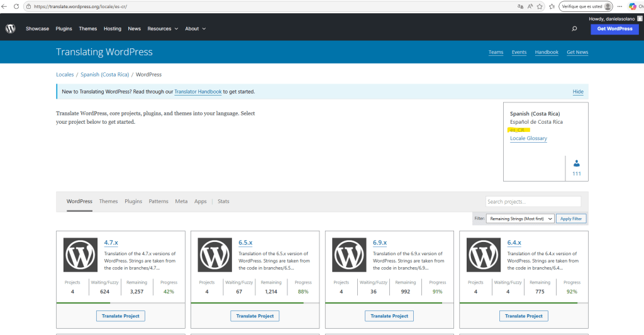Image resolution: width=644 pixels, height=335 pixels.
Task: Click the Search projects input field
Action: coord(533,202)
